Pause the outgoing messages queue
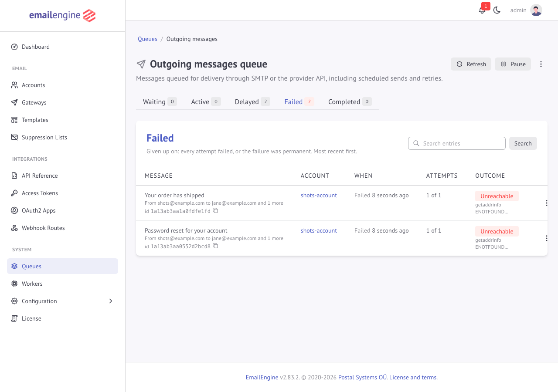Screen dimensions: 558x392 click(x=513, y=64)
